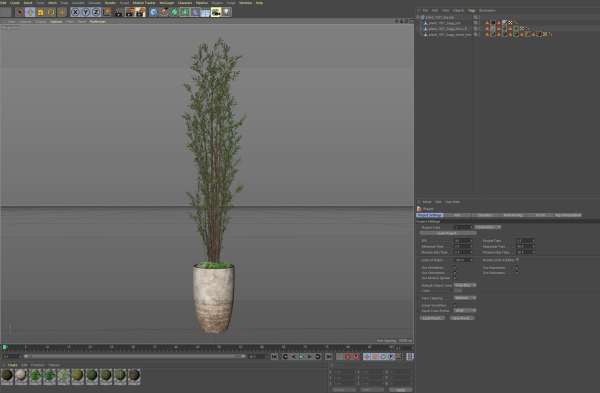
Task: Toggle the Z axis lock
Action: (x=96, y=12)
